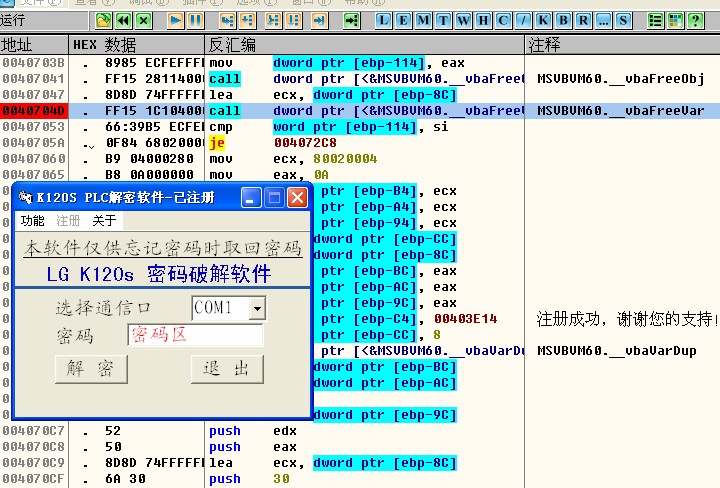Show Run trace with the ... button
The image size is (720, 488).
click(x=603, y=21)
